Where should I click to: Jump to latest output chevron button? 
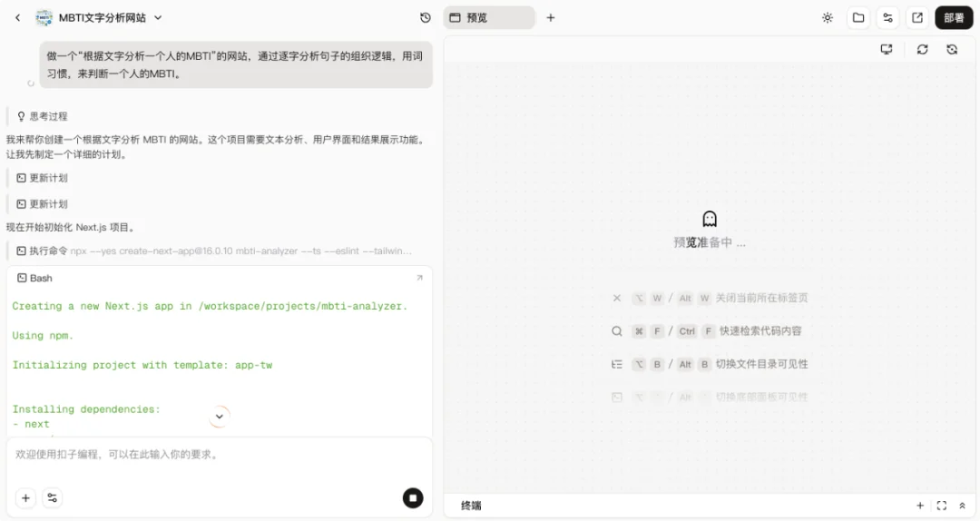[x=220, y=416]
